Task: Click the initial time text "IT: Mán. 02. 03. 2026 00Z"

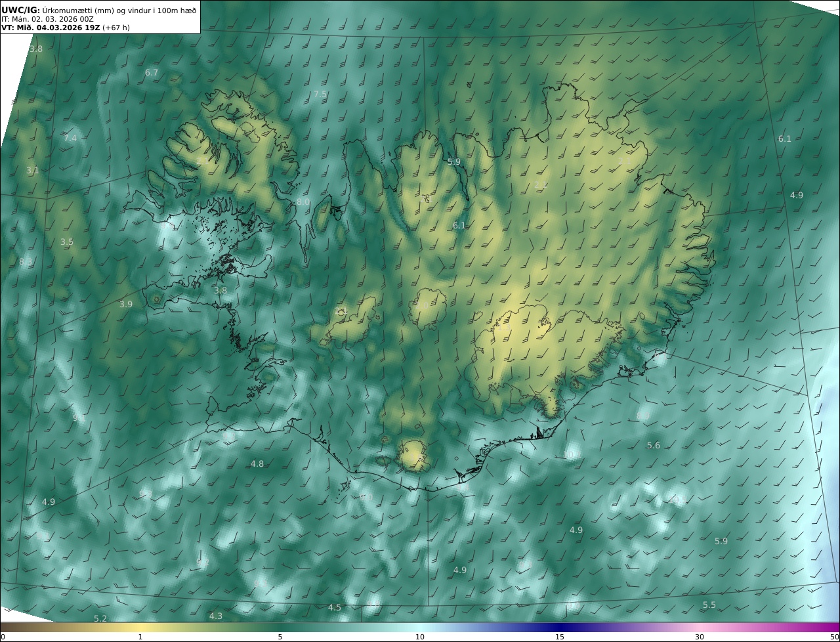Action: [x=47, y=19]
